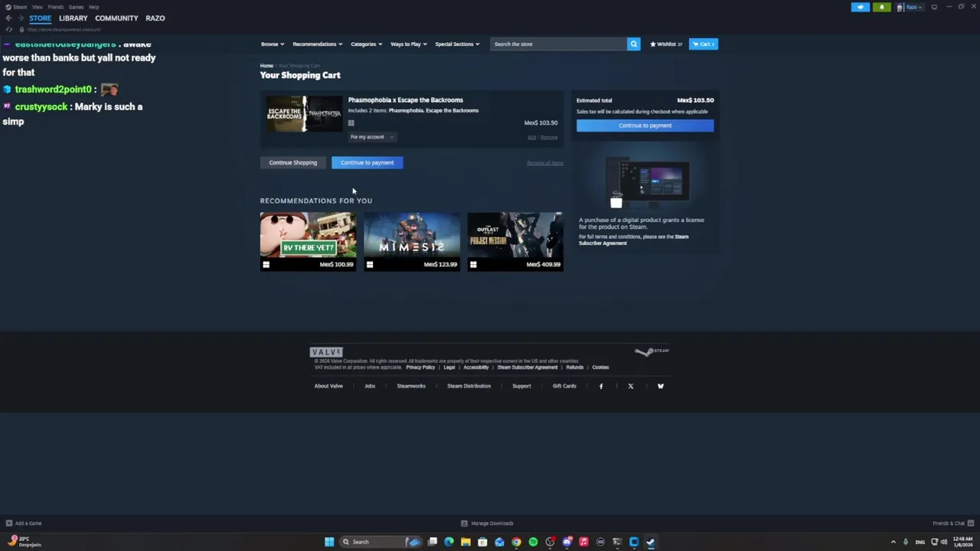Viewport: 980px width, 551px height.
Task: Open The Outlast Trials recommendation
Action: click(x=515, y=242)
